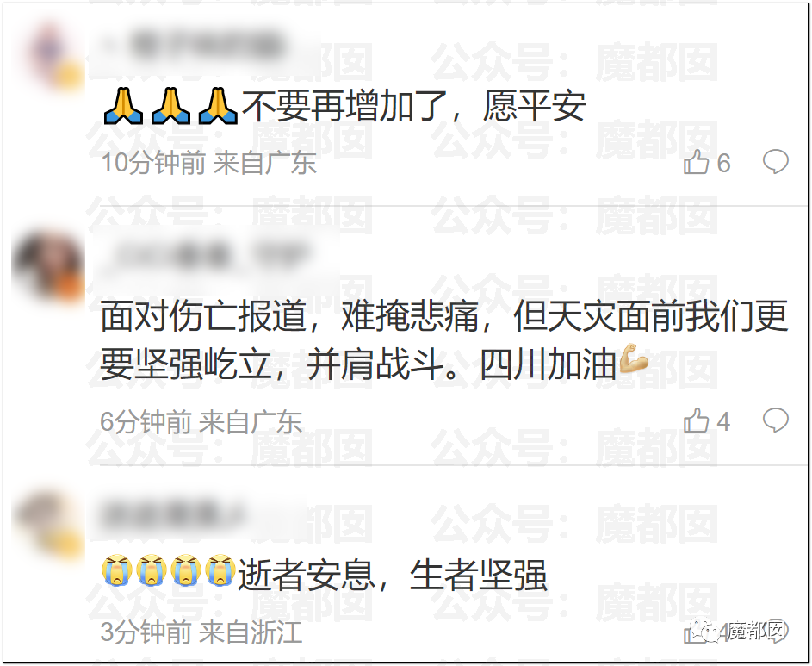The width and height of the screenshot is (812, 666).
Task: Select the comment text 面对伤亡报道
Action: [x=203, y=315]
